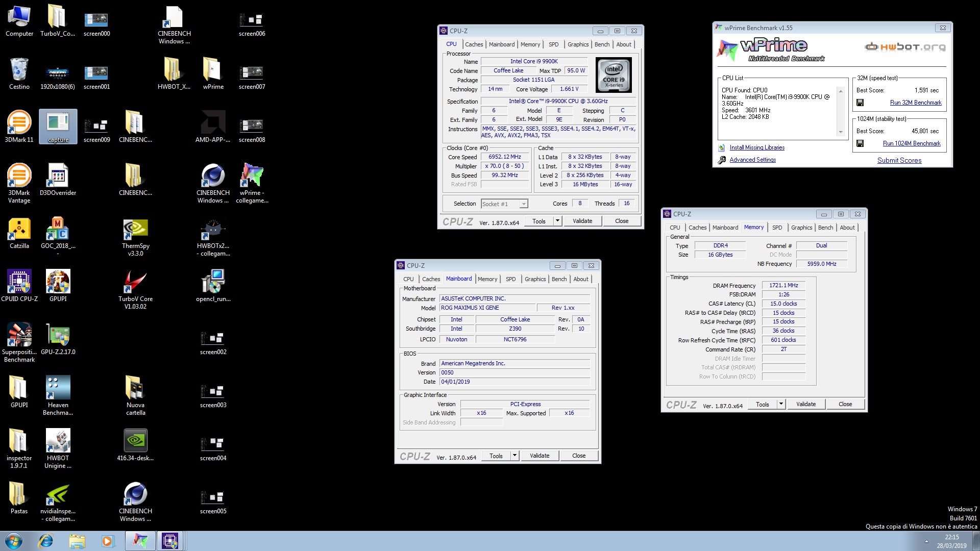Launch nvidiaInspector shortcut on desktop
This screenshot has width=980, height=551.
point(58,502)
